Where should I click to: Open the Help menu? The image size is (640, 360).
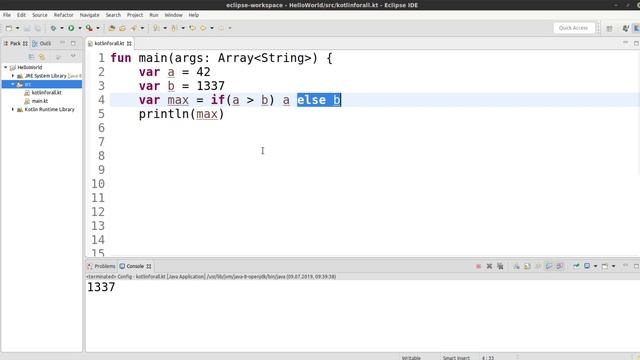coord(193,15)
